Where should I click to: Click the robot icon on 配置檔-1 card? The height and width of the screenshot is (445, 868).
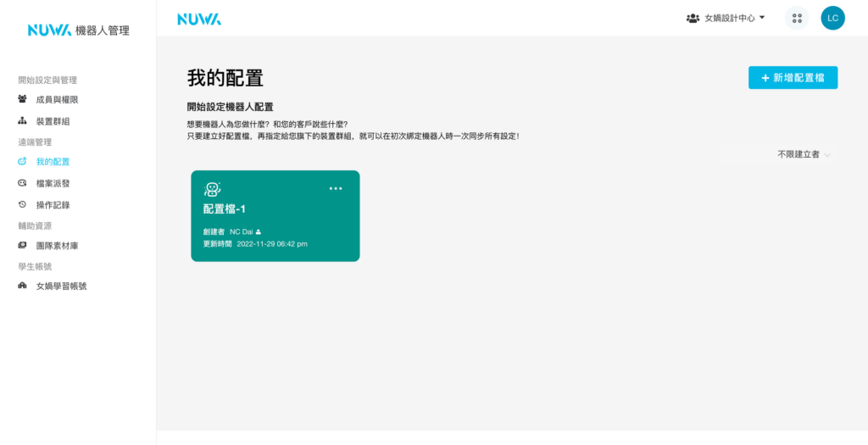click(212, 189)
